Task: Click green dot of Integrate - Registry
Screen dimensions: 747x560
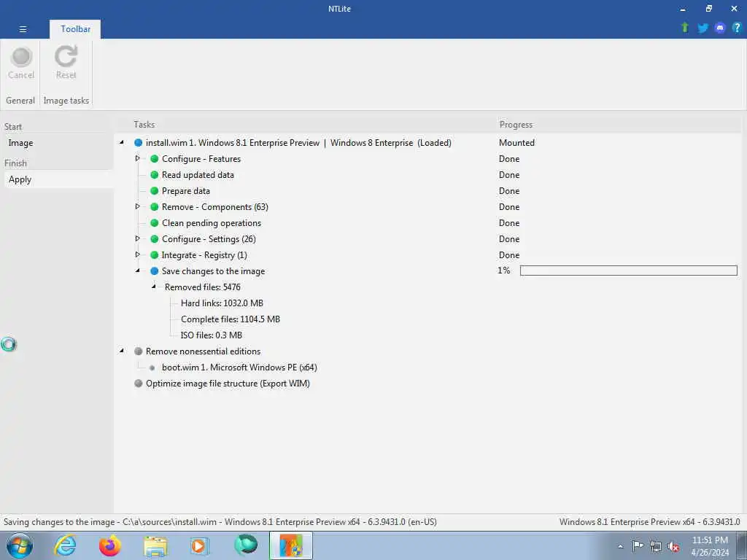Action: click(x=155, y=255)
